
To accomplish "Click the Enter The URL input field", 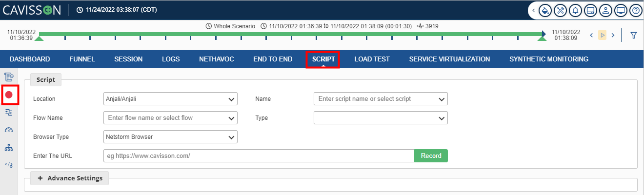I will pos(259,156).
